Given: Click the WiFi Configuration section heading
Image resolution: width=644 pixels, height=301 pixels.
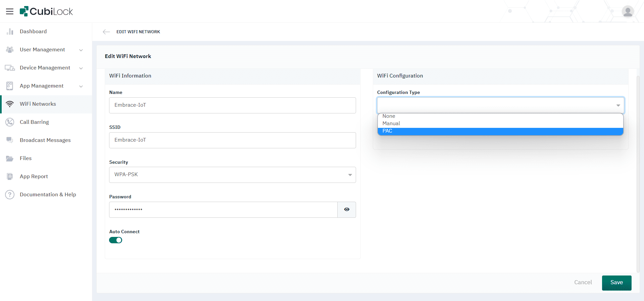Looking at the screenshot, I should click(400, 76).
